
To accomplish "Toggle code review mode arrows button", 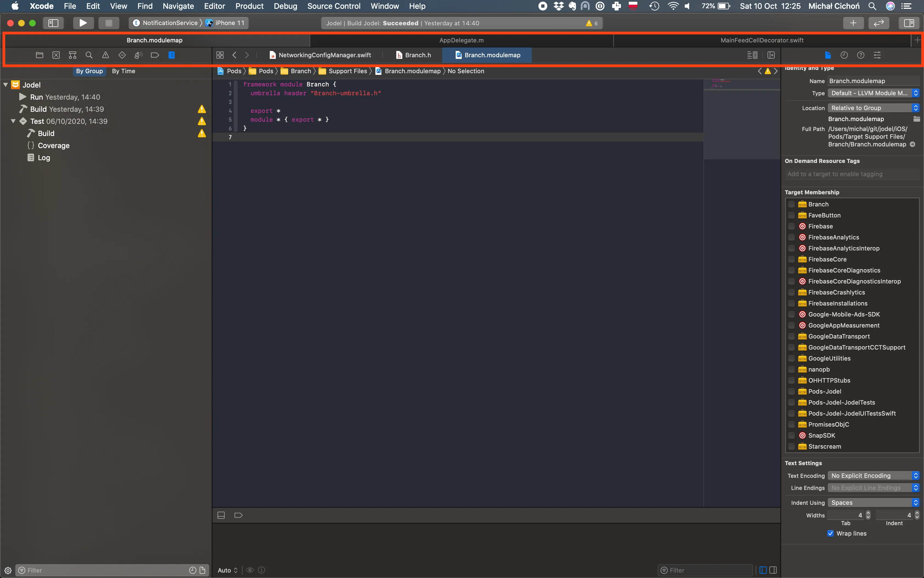I will click(x=879, y=23).
